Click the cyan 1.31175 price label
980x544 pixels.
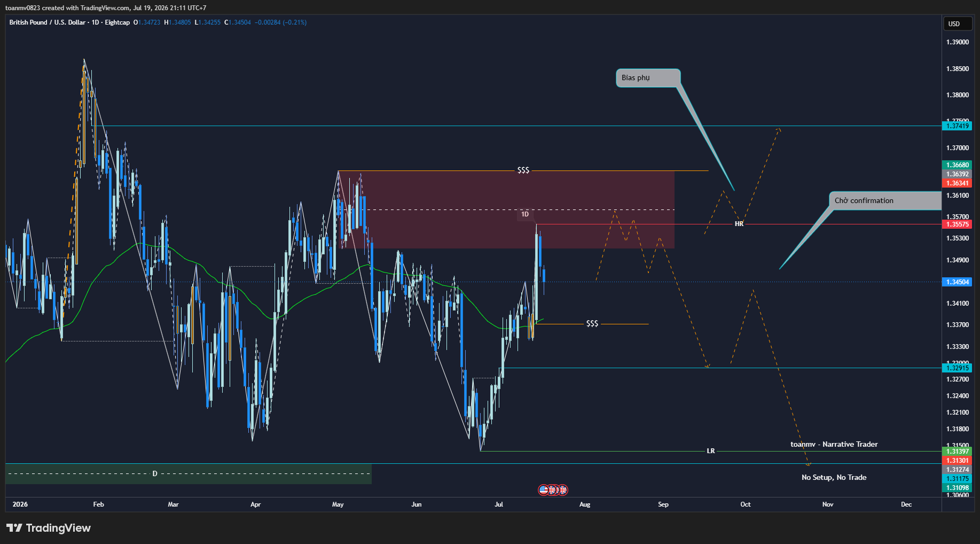[957, 479]
